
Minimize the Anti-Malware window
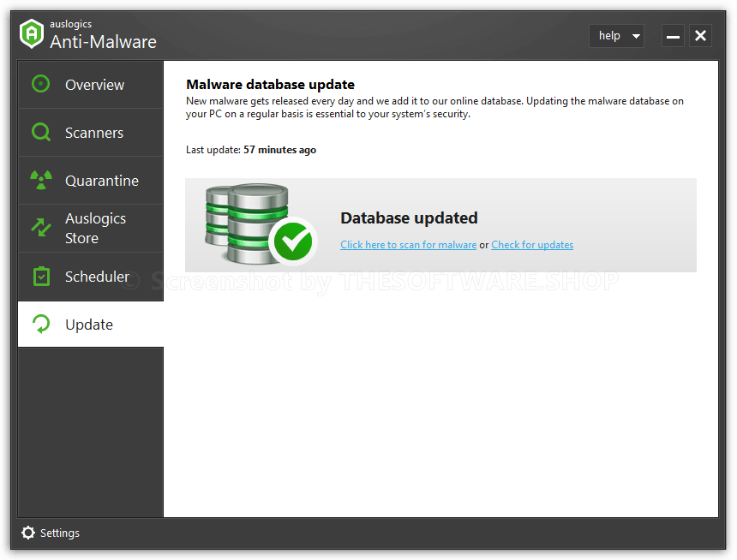pyautogui.click(x=673, y=36)
